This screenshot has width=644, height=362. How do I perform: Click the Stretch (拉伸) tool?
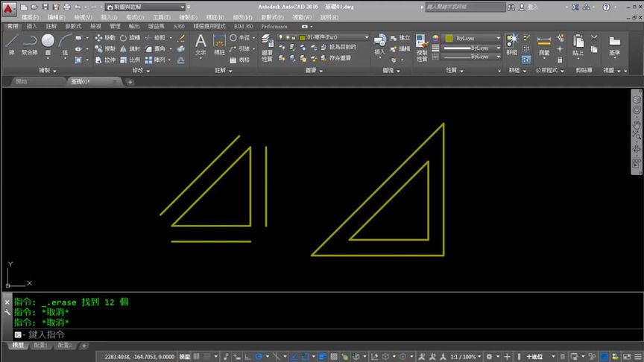pyautogui.click(x=105, y=60)
